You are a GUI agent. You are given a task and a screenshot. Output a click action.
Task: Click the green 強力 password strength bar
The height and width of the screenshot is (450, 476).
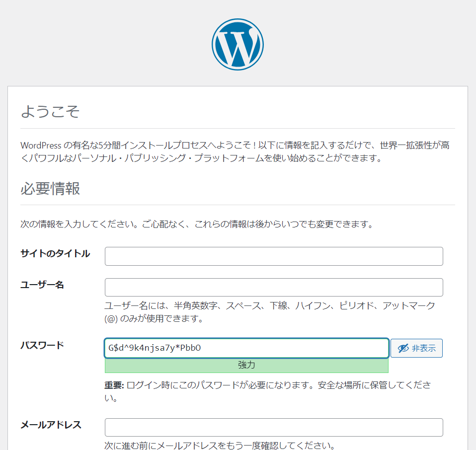pyautogui.click(x=246, y=366)
